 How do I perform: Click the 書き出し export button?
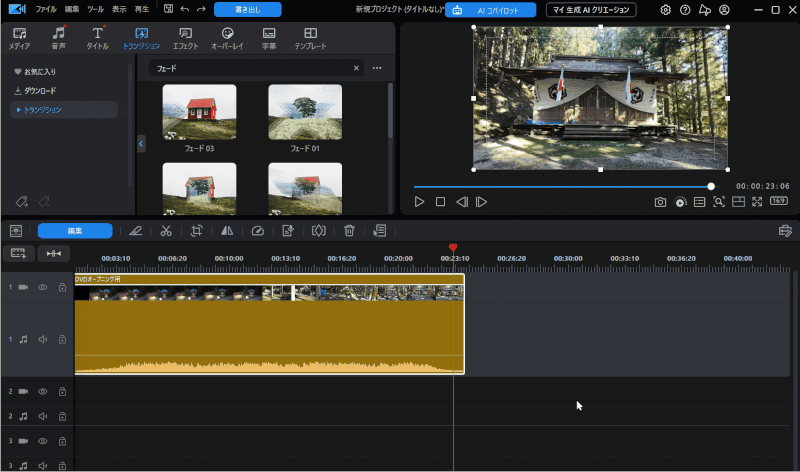click(247, 10)
